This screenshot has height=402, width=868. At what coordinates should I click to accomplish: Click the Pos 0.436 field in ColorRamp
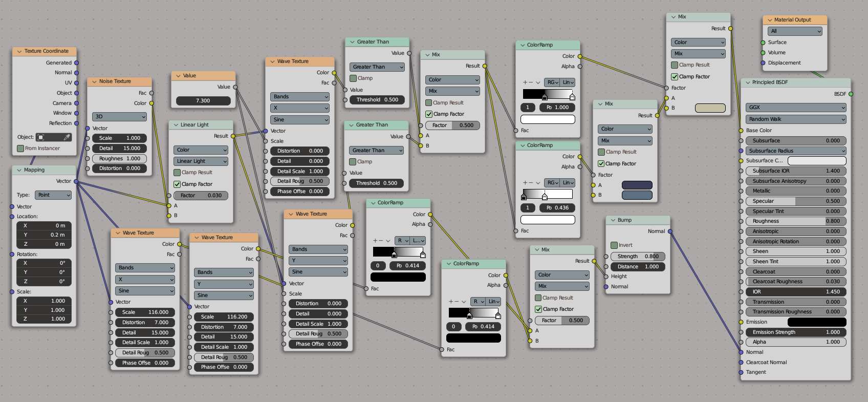pyautogui.click(x=557, y=208)
